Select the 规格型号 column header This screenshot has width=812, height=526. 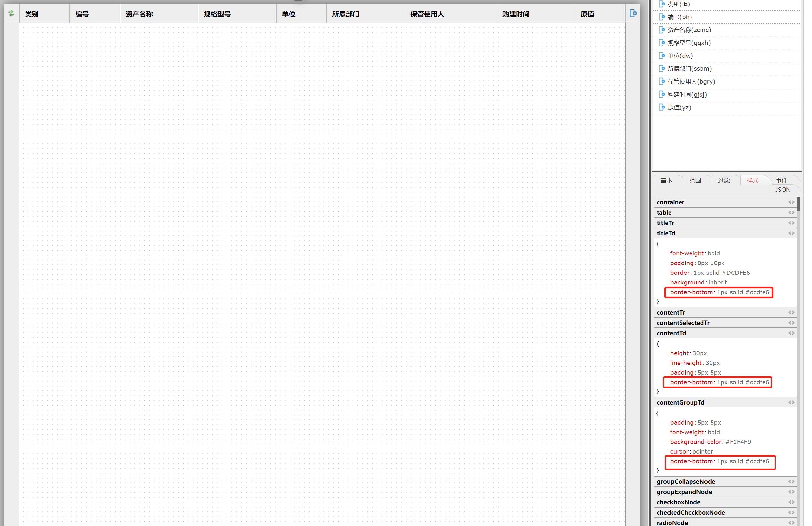[217, 14]
